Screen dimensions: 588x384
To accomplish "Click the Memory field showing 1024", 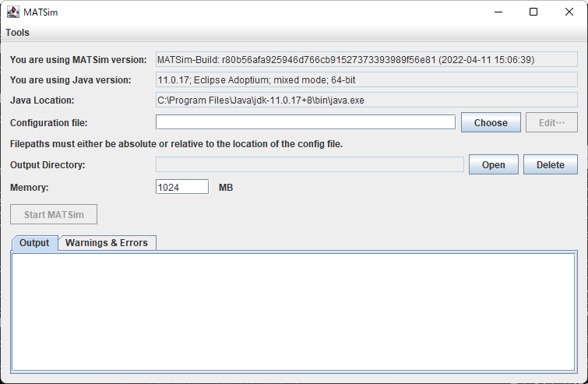I will pos(182,187).
